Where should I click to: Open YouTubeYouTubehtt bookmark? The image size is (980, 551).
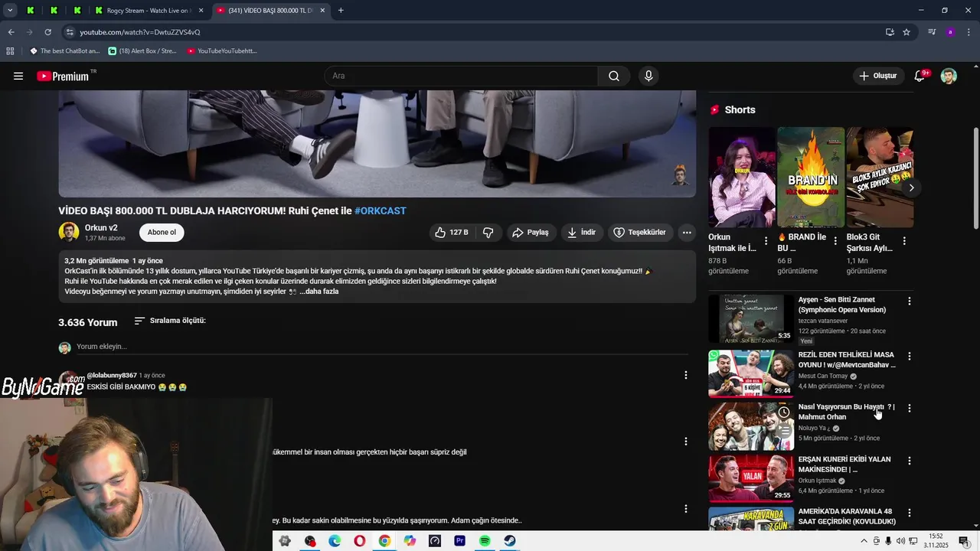[222, 51]
